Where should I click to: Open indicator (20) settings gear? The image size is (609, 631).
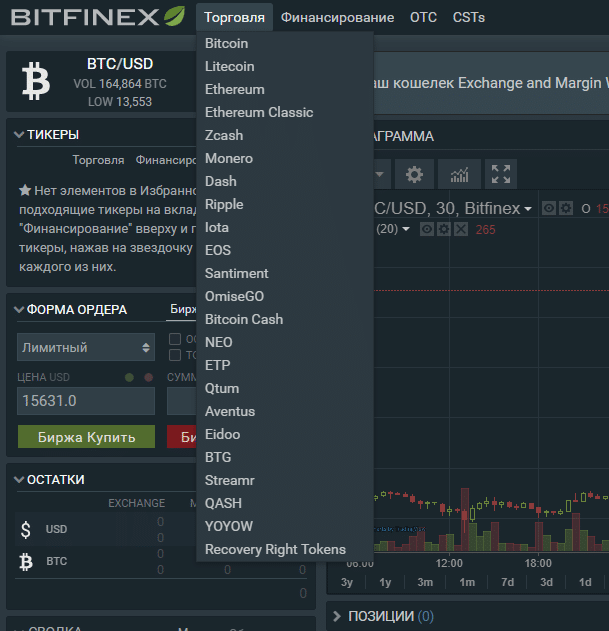coord(444,229)
